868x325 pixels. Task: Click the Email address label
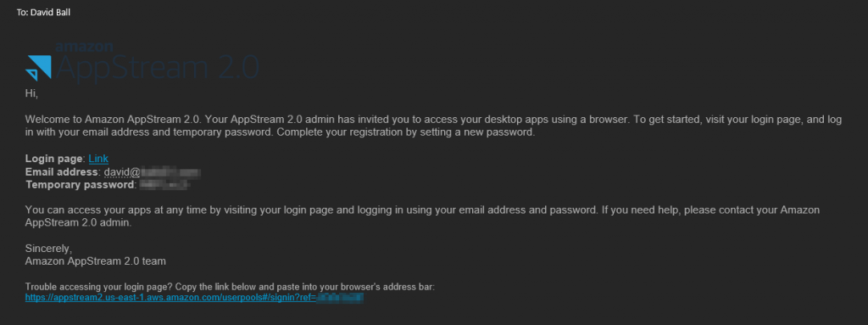[62, 172]
